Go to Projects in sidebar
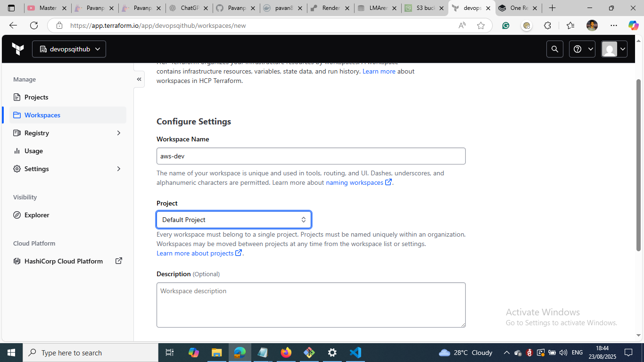Image resolution: width=644 pixels, height=362 pixels. coord(36,97)
